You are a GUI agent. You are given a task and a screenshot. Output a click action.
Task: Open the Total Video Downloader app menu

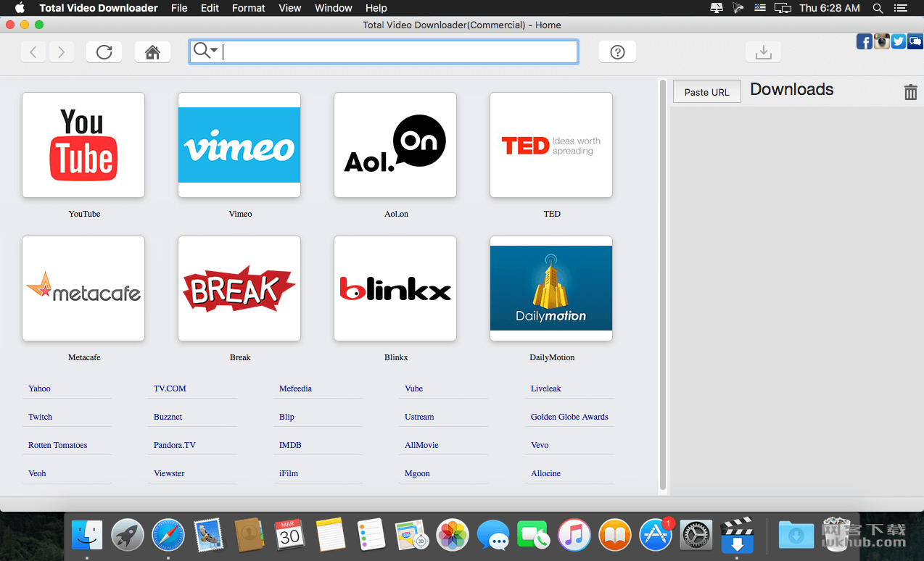click(99, 8)
